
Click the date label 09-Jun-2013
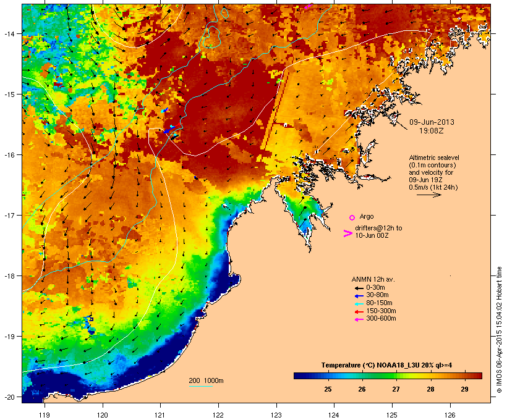(x=432, y=122)
